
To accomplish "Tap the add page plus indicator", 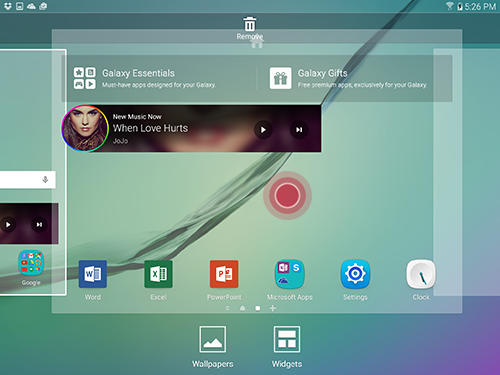I will pos(273,308).
